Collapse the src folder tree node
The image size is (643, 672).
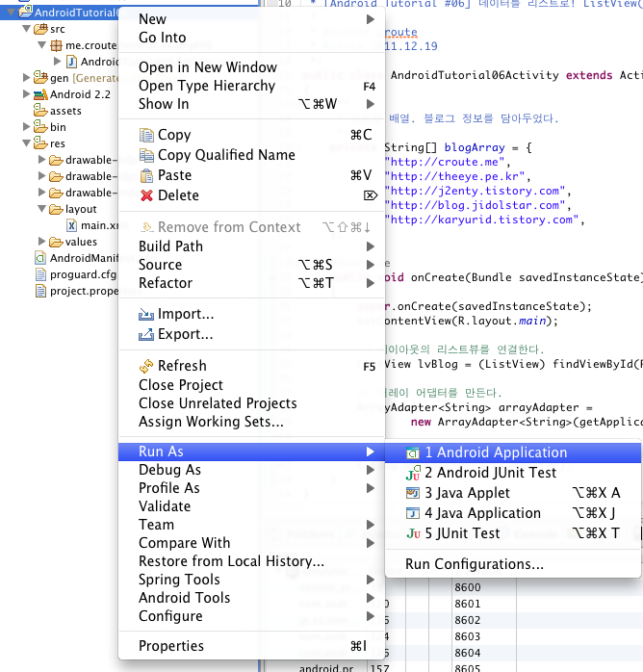27,29
